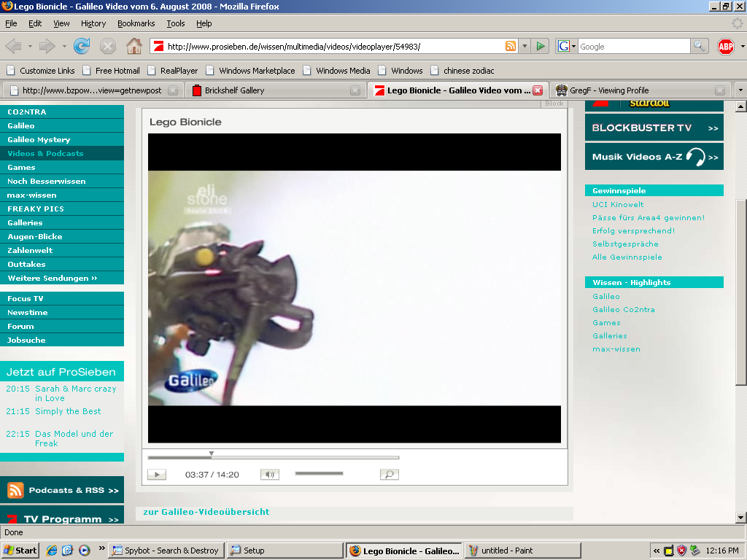
Task: Open the Adblock Plus dropdown arrow
Action: click(742, 46)
